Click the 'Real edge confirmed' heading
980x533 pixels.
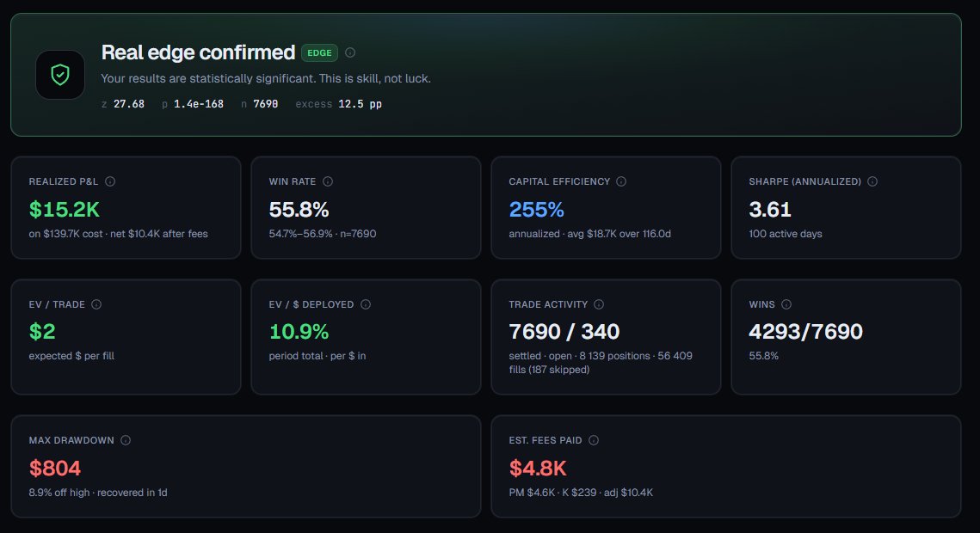(x=198, y=52)
